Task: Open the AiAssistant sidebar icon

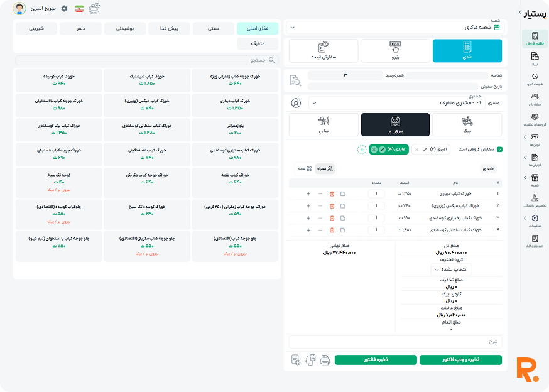Action: 535,239
